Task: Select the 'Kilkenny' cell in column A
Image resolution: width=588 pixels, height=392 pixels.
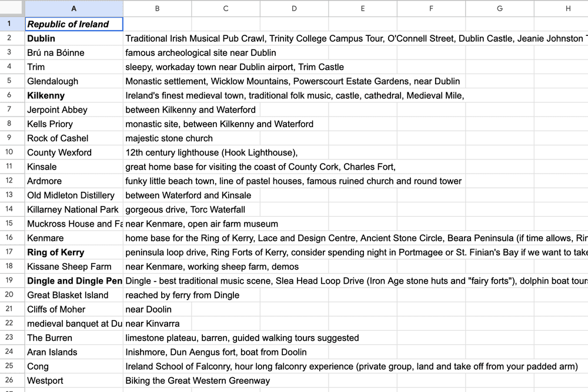Action: pos(74,95)
